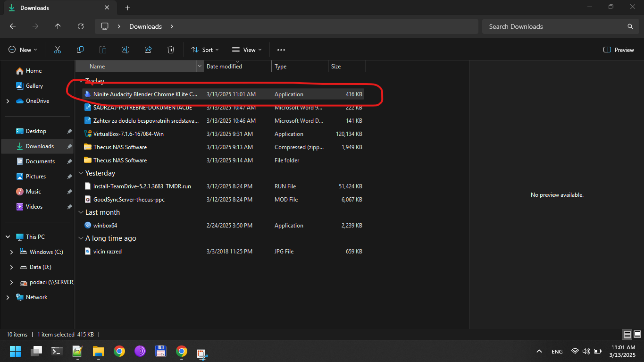Click Downloads breadcrumb in address bar
Image resolution: width=644 pixels, height=362 pixels.
pyautogui.click(x=145, y=26)
